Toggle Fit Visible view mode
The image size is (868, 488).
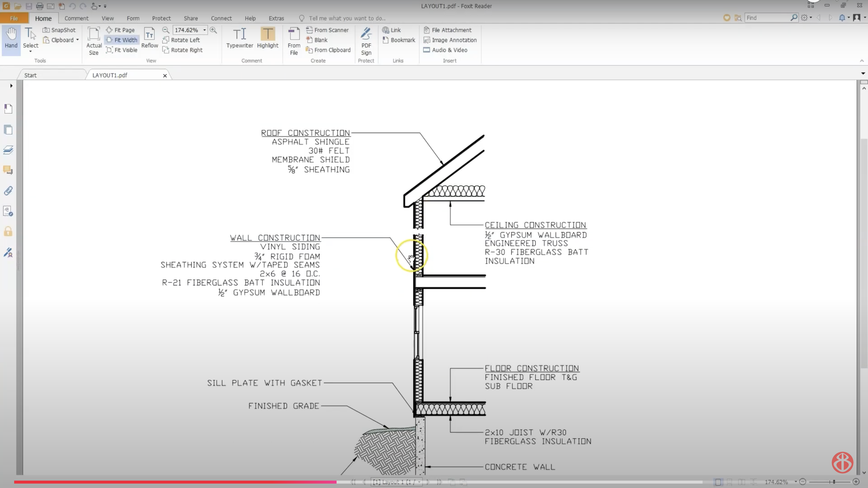coord(122,50)
